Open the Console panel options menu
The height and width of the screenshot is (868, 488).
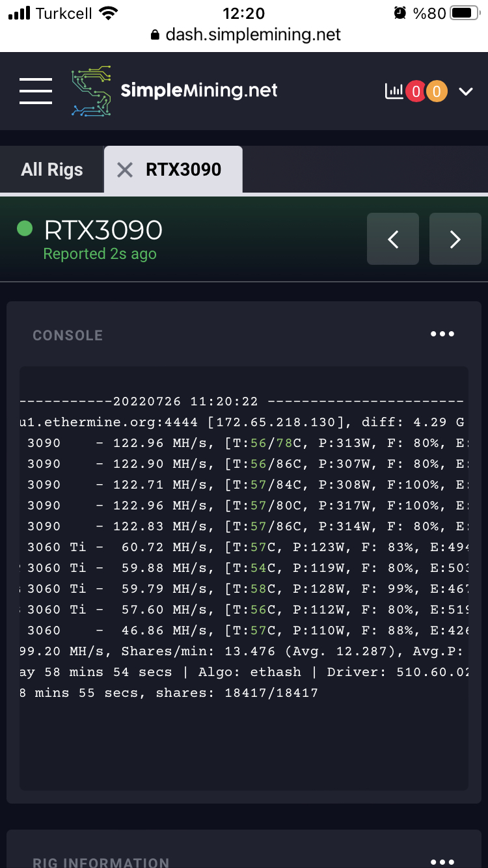[x=442, y=334]
